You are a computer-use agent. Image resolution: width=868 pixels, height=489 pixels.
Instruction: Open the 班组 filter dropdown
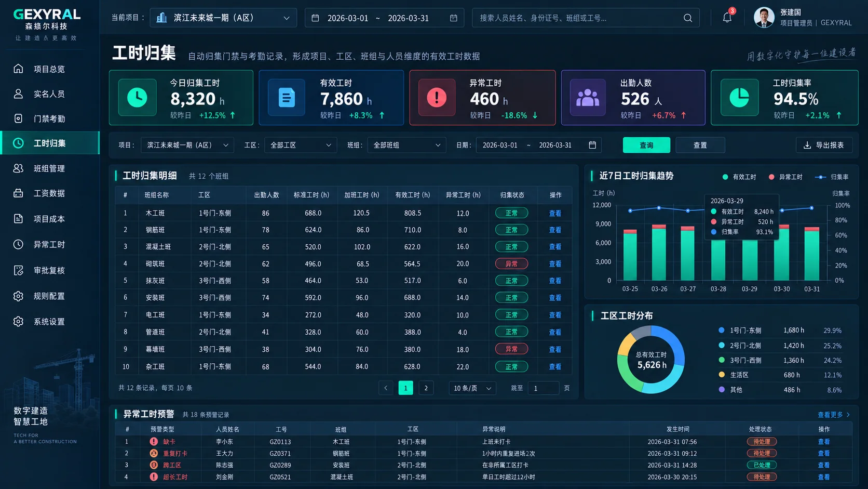pos(406,145)
